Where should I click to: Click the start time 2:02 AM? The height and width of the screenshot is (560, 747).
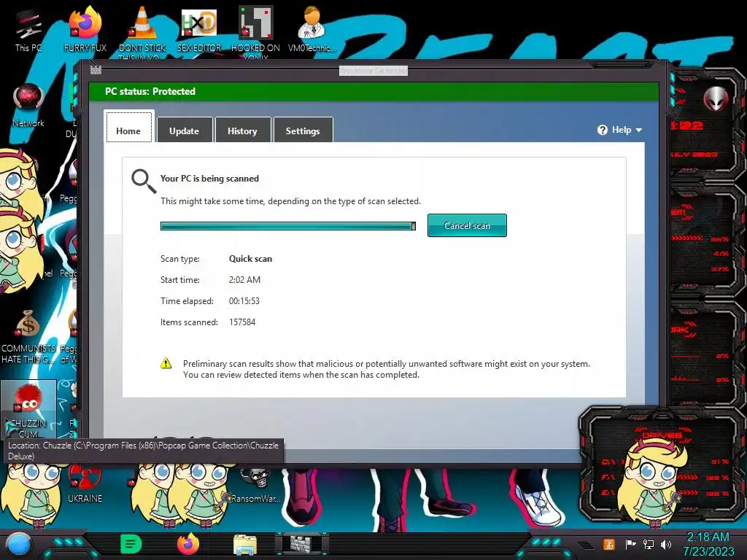point(244,280)
